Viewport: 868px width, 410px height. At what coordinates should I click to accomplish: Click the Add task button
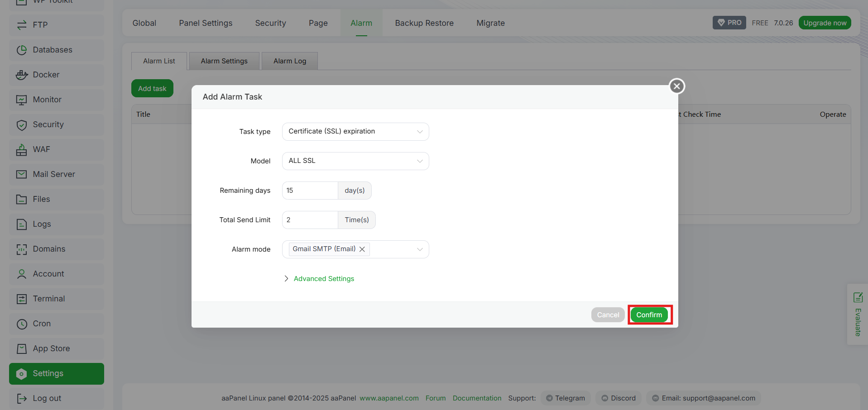click(152, 89)
